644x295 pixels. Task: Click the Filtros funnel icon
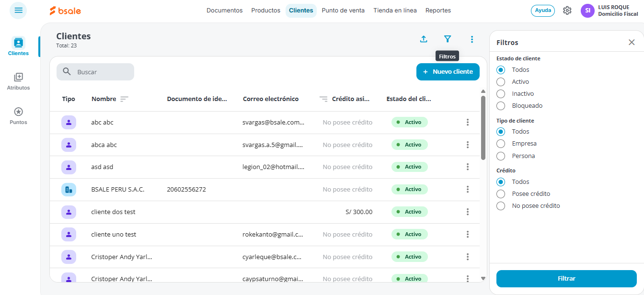pos(448,39)
